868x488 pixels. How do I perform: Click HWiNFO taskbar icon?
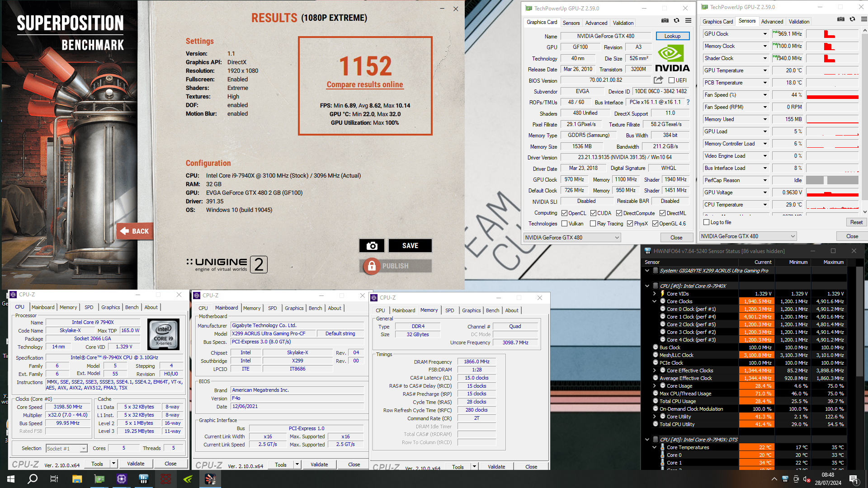[x=144, y=479]
